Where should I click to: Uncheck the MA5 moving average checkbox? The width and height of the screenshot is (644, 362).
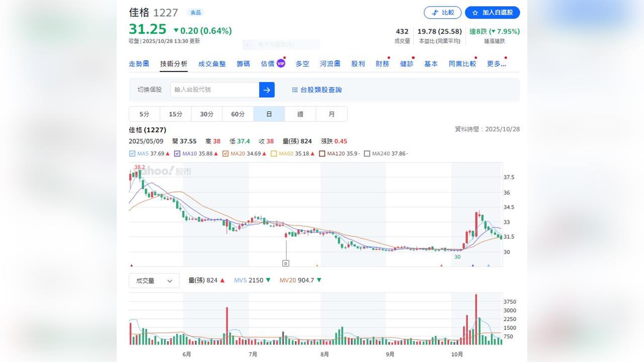tap(132, 153)
